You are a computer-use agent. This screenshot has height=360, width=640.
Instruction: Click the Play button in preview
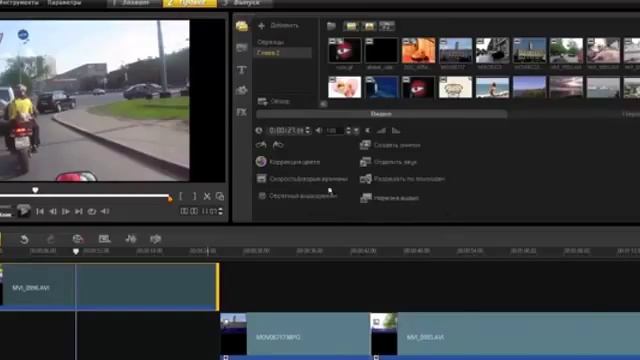pyautogui.click(x=24, y=211)
